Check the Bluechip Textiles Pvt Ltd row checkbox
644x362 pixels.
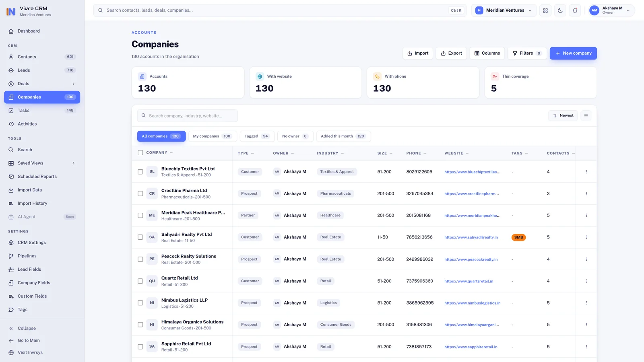(140, 172)
